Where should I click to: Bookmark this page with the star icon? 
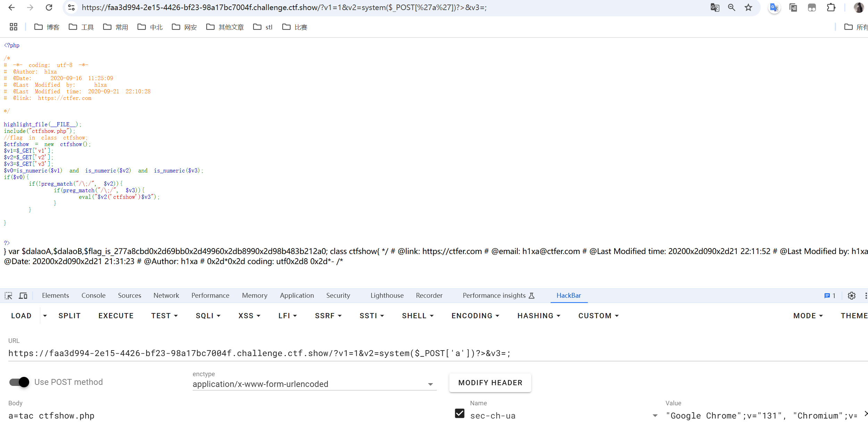coord(748,7)
